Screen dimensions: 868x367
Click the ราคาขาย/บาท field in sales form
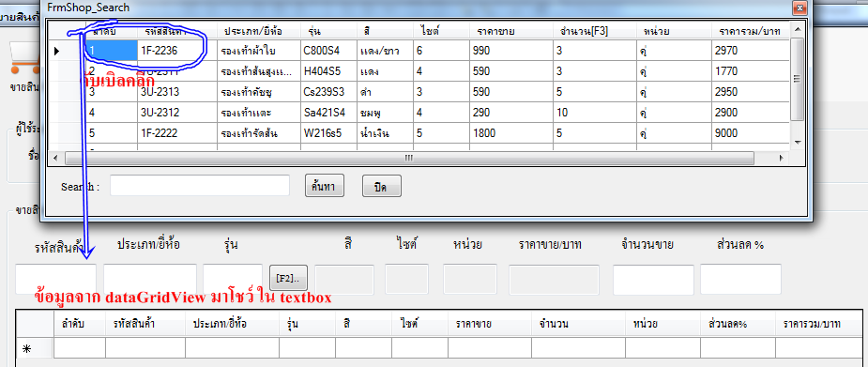[555, 279]
